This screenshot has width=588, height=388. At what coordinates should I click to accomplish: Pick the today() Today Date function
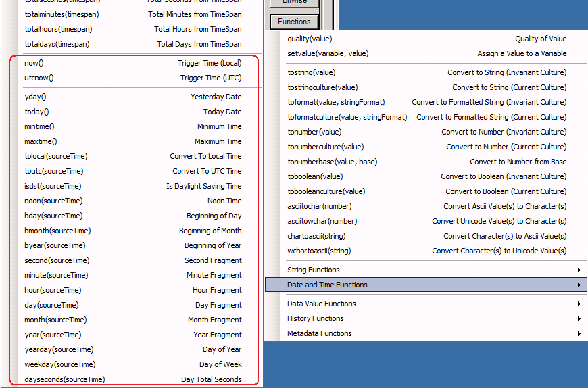point(132,112)
